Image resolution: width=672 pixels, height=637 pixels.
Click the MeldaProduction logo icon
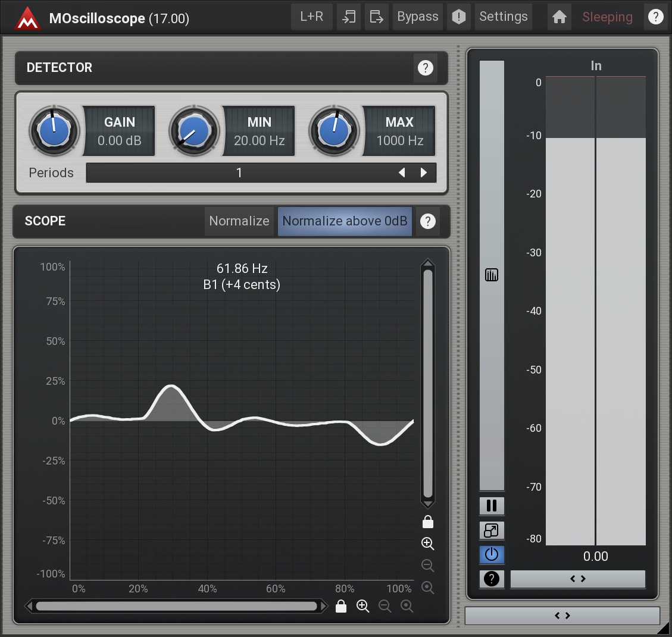pyautogui.click(x=27, y=17)
